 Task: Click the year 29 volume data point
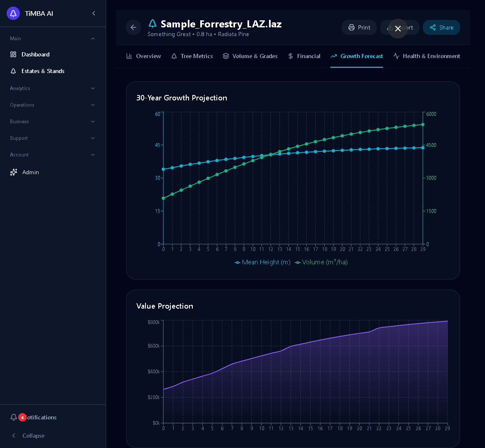[423, 124]
